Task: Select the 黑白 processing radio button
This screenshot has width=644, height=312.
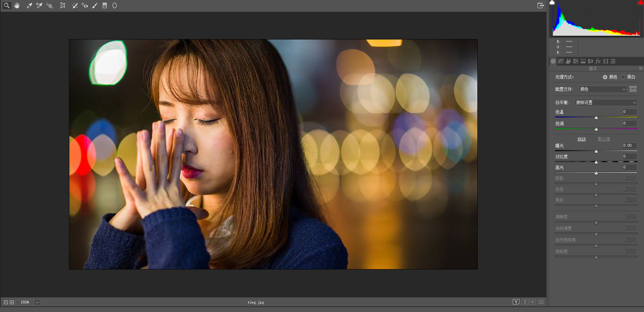Action: (x=623, y=77)
